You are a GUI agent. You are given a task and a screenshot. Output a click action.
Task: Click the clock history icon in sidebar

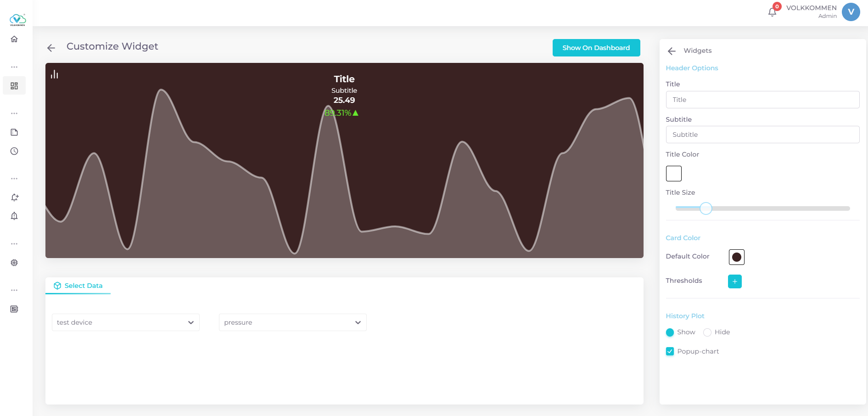[x=14, y=151]
